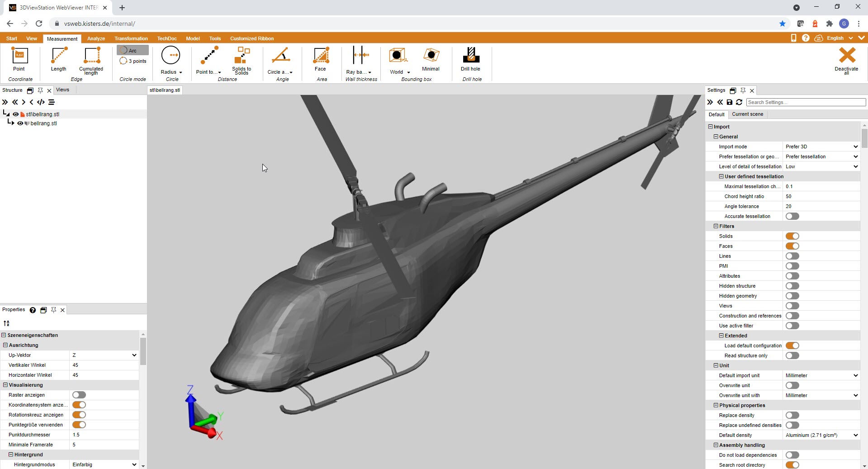Viewport: 868px width, 469px height.
Task: Toggle Raster anzeigen on
Action: click(79, 395)
